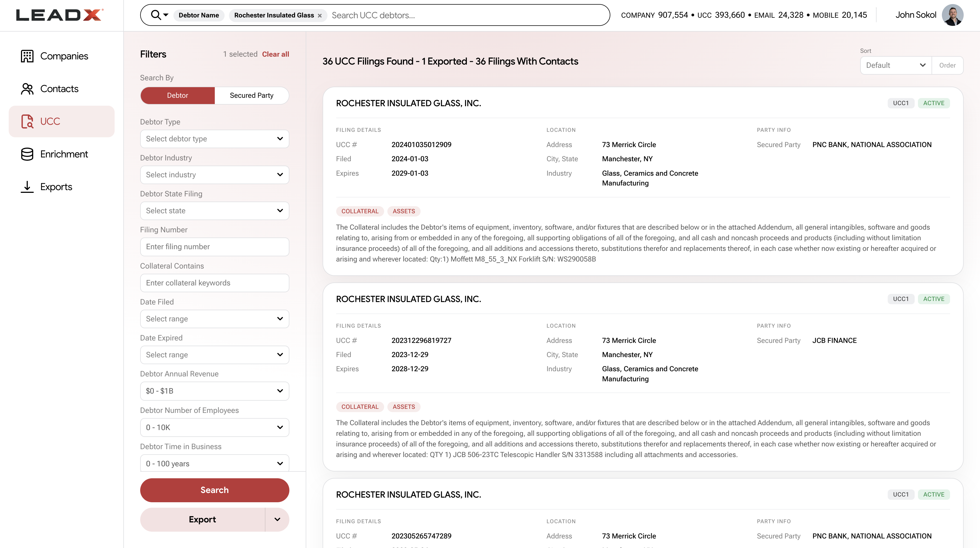Click the LeadX logo
Screen dimensions: 980x548
(x=60, y=15)
